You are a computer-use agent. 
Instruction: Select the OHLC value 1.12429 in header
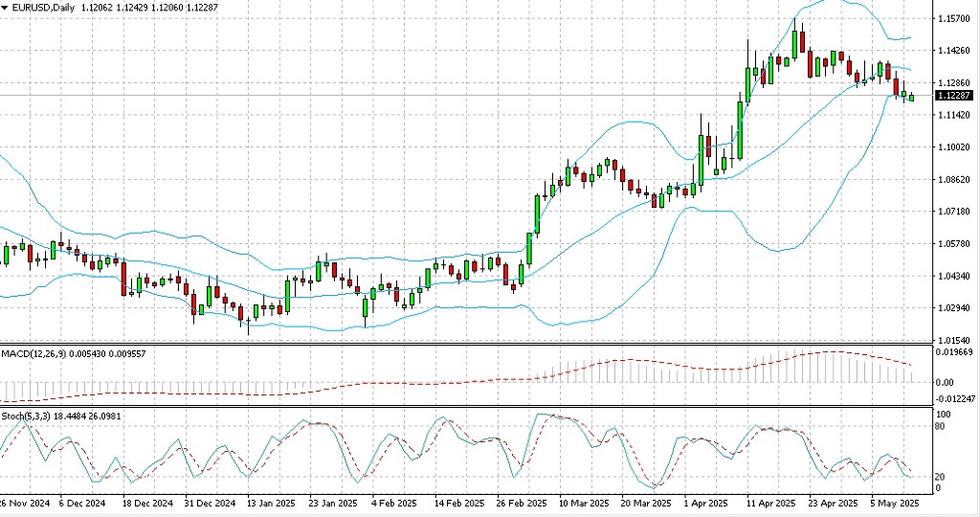[132, 8]
